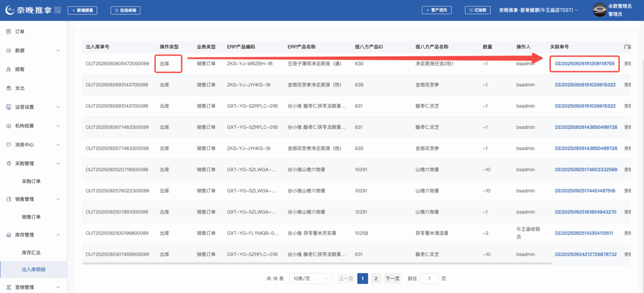Click the ERP产品编码 column header
The height and width of the screenshot is (293, 644).
coord(241,47)
